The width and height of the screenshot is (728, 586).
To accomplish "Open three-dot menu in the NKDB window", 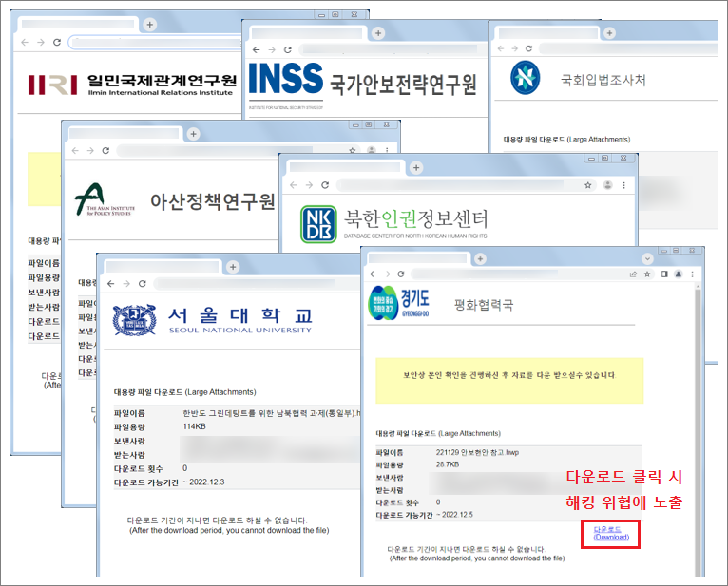I will [x=625, y=184].
